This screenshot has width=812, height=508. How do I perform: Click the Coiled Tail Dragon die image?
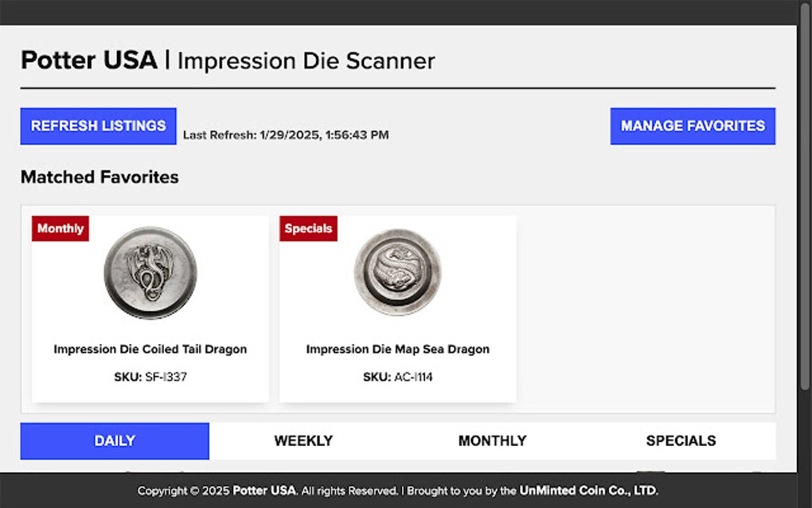tap(150, 274)
